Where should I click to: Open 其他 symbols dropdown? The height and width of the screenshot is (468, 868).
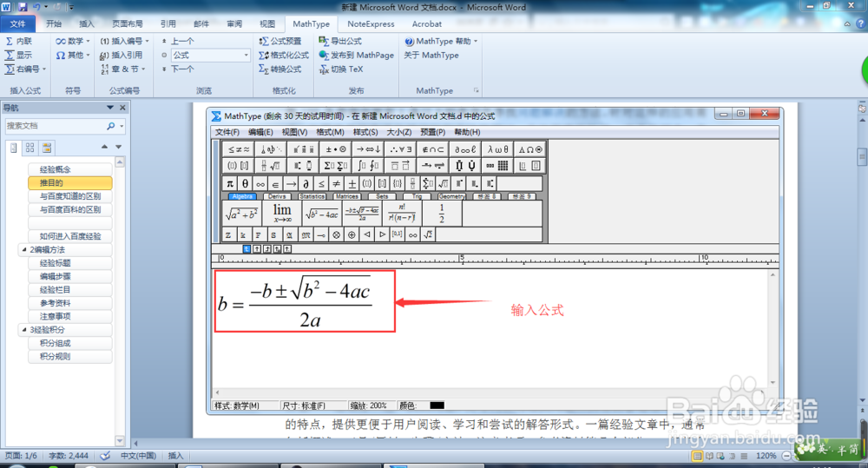click(x=73, y=55)
